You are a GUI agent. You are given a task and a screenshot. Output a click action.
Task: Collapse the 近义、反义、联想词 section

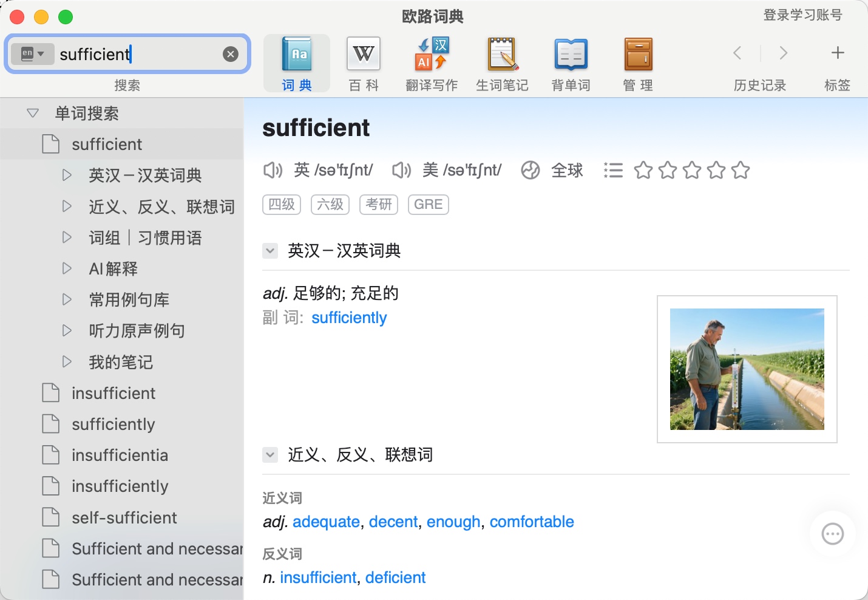[270, 454]
